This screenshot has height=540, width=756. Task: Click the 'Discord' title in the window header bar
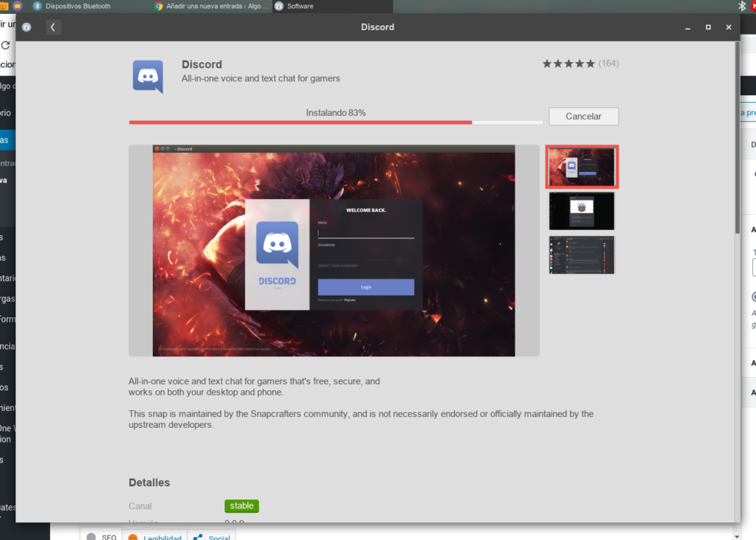click(x=377, y=27)
